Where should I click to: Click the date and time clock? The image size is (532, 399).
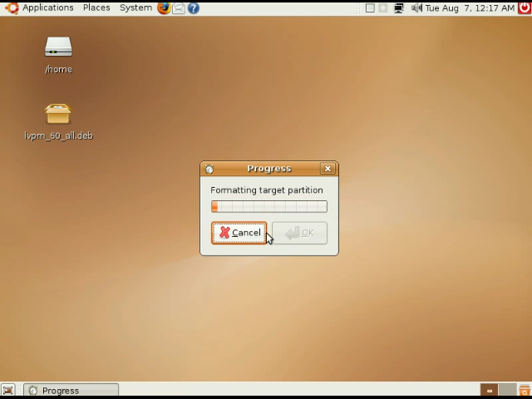click(470, 8)
